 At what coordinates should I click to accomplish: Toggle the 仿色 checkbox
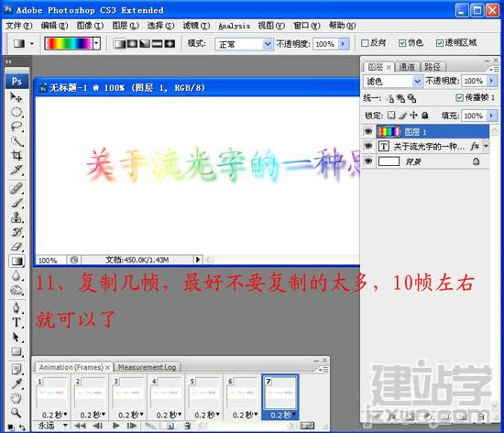[x=402, y=43]
